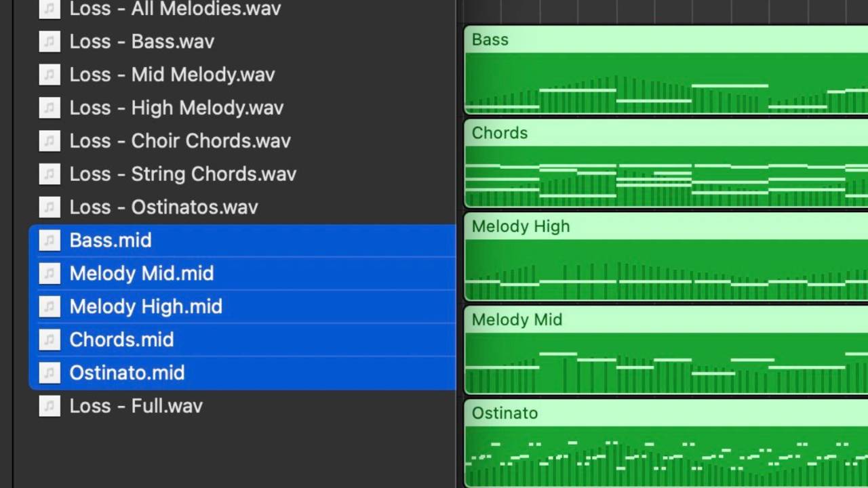Select the Loss - Mid Melody.wav file

click(172, 75)
